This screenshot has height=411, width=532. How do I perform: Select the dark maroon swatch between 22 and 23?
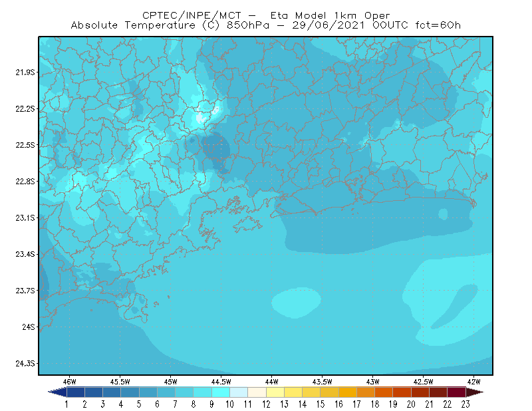457,392
